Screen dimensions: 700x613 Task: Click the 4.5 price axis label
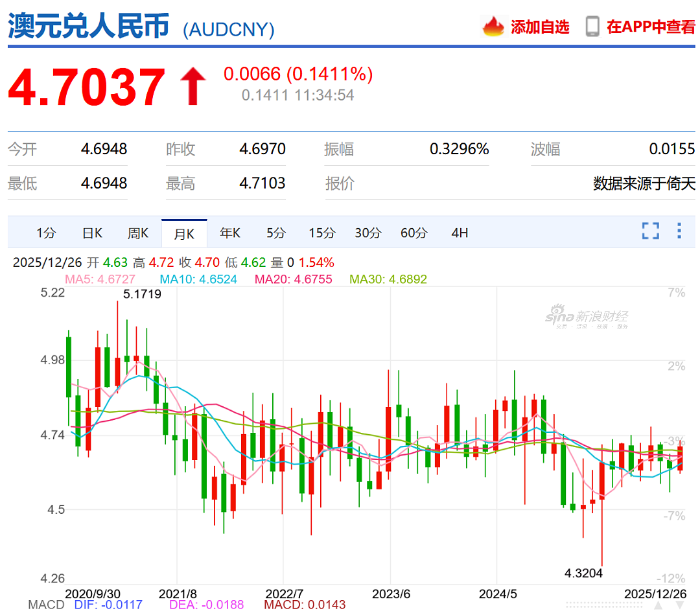[56, 510]
